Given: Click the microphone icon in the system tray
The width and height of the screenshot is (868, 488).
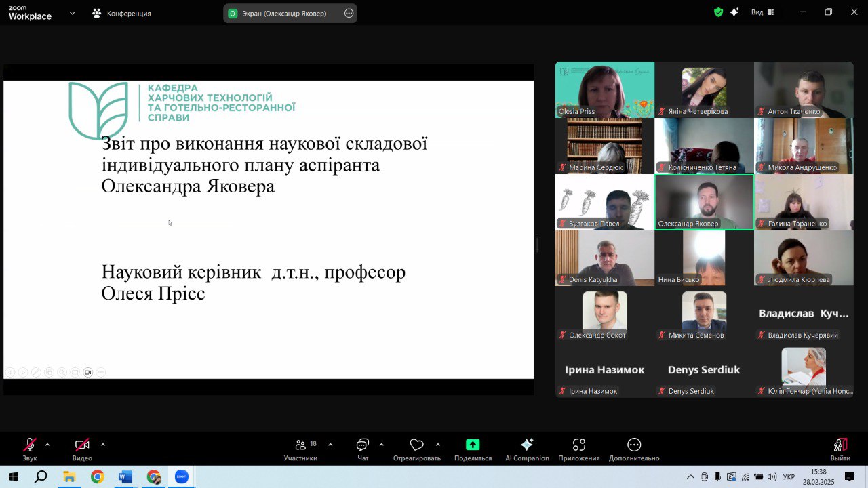Looking at the screenshot, I should [x=717, y=476].
